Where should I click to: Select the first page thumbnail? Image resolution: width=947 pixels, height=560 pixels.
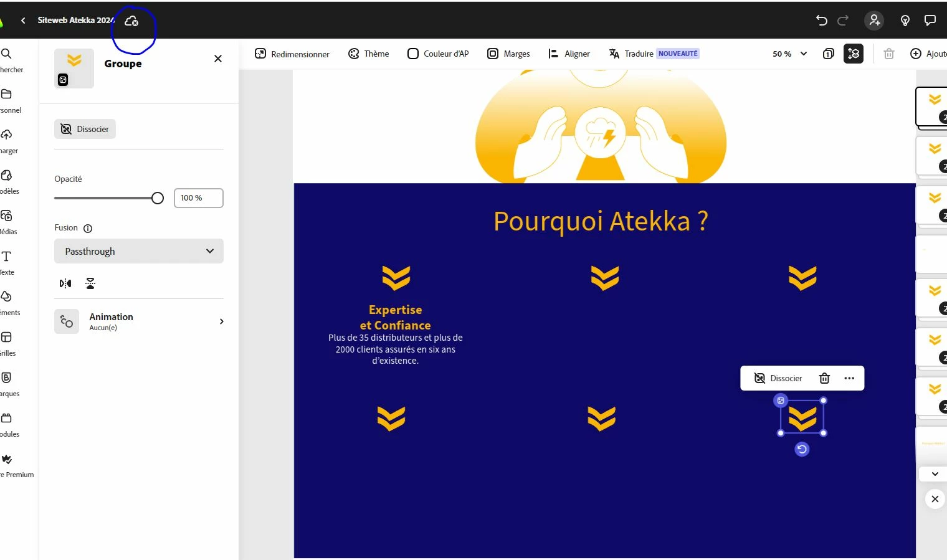pos(931,107)
